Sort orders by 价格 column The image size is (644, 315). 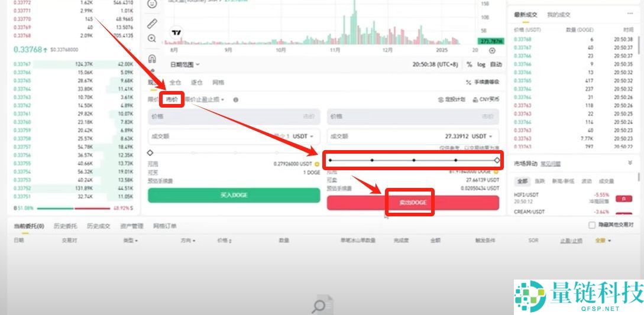click(x=225, y=241)
